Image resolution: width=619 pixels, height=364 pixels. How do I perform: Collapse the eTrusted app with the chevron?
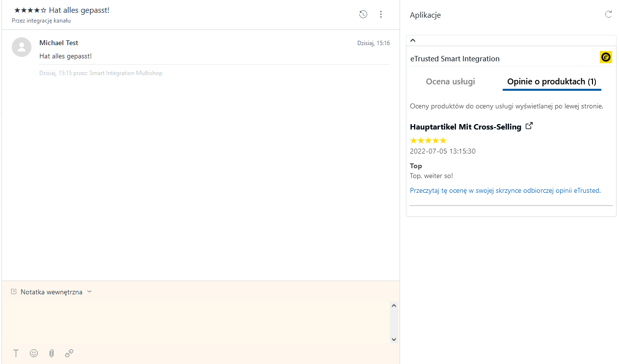pyautogui.click(x=413, y=40)
